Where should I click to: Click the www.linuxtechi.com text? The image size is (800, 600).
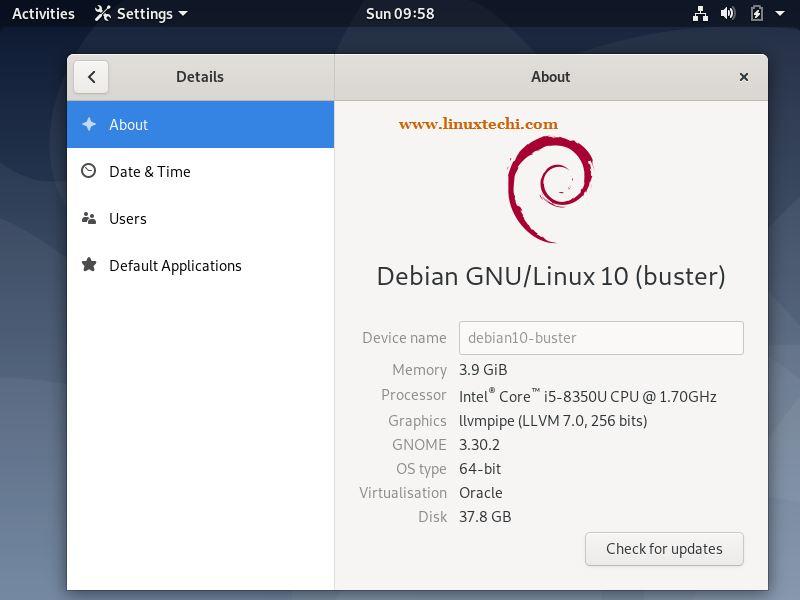pos(479,123)
